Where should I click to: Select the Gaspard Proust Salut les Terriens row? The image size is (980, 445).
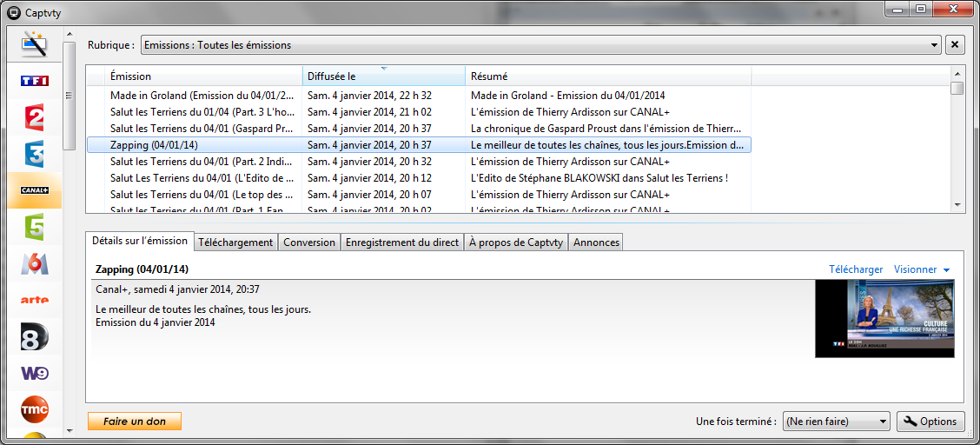(419, 128)
